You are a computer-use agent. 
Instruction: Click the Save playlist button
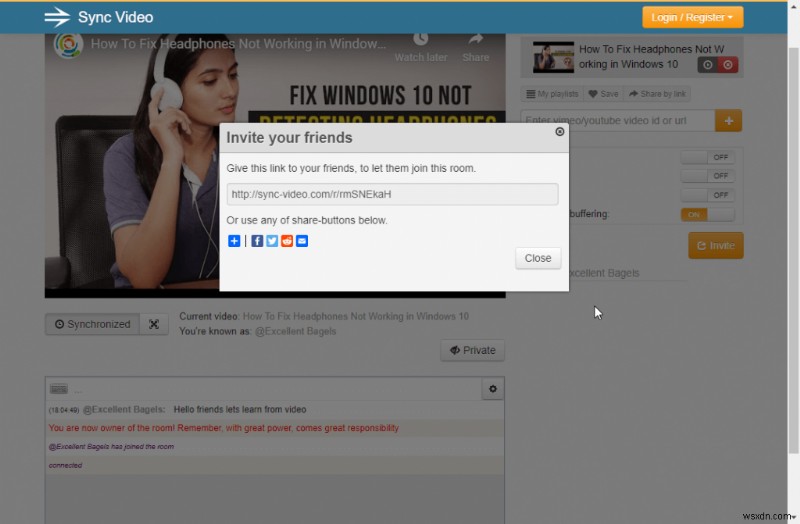(603, 94)
